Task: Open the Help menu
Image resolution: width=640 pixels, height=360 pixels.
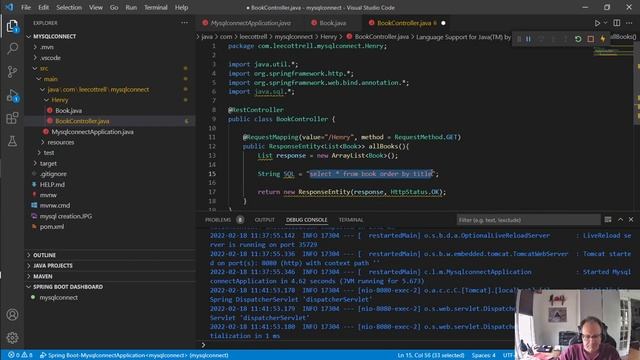Action: click(x=181, y=7)
